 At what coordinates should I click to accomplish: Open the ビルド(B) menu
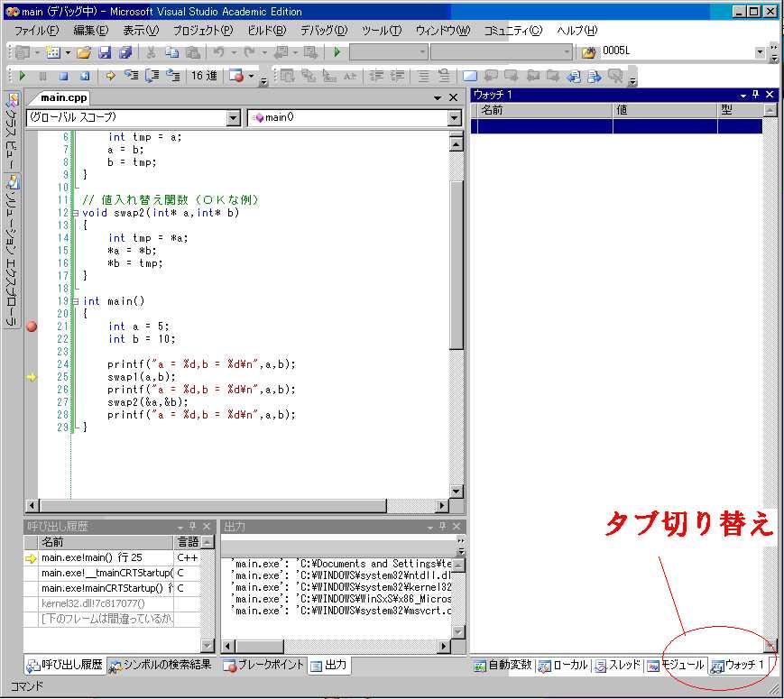[x=266, y=31]
